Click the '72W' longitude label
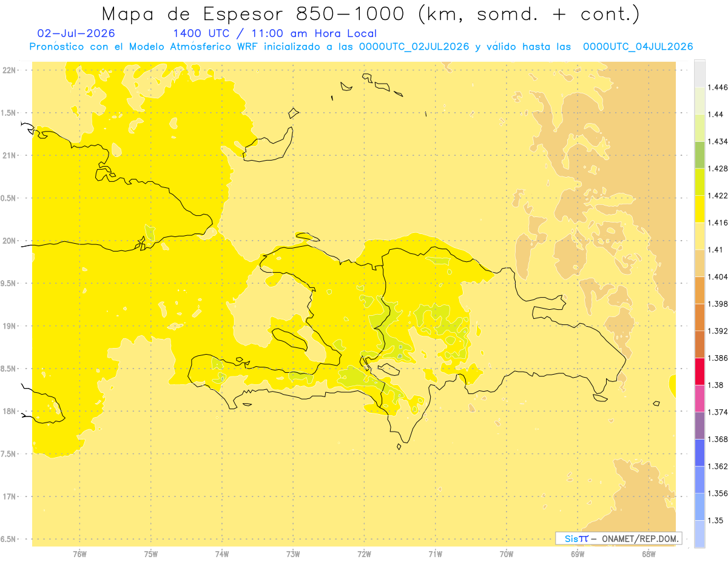Image resolution: width=728 pixels, height=562 pixels. pos(364,554)
